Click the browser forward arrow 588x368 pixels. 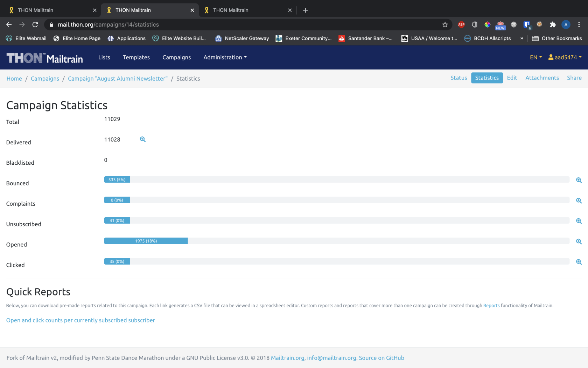[22, 25]
